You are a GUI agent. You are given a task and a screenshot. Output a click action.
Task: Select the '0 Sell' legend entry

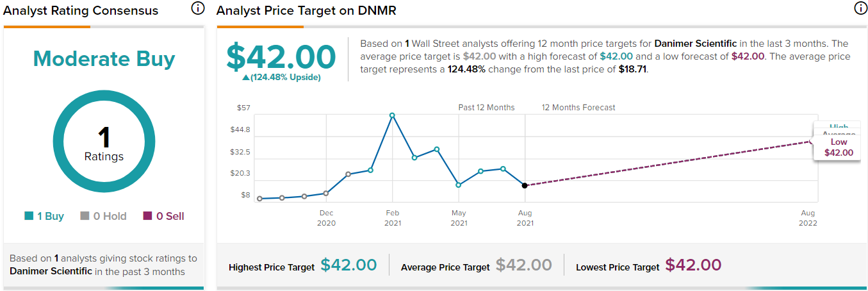click(x=163, y=216)
